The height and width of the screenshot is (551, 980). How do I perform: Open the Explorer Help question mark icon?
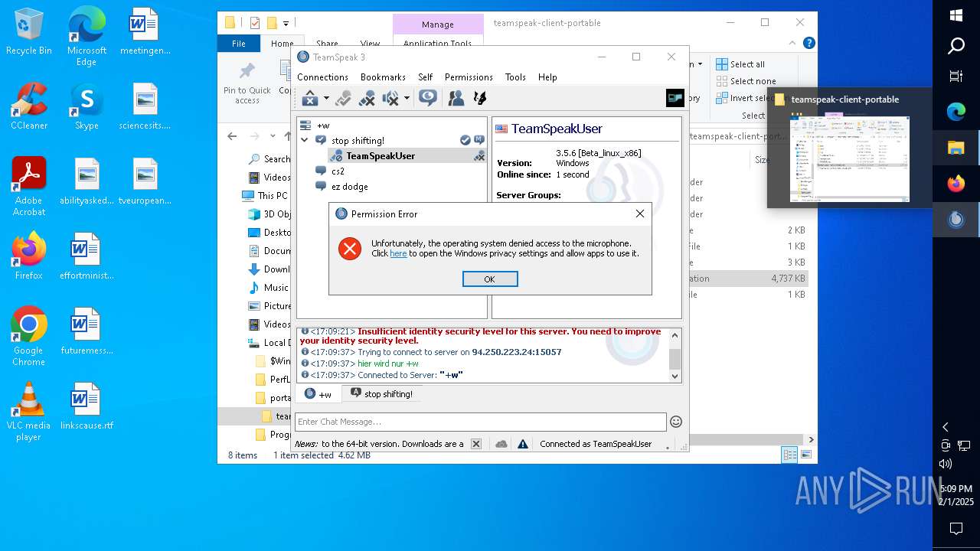(808, 44)
